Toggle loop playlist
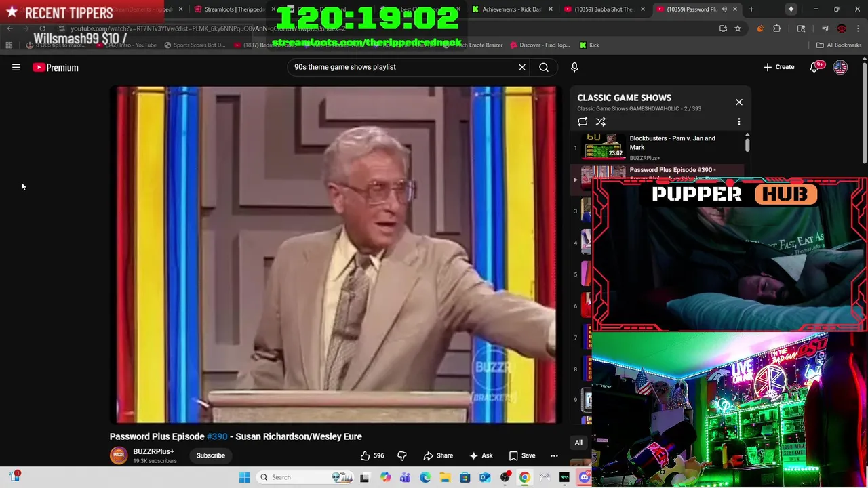 point(583,122)
